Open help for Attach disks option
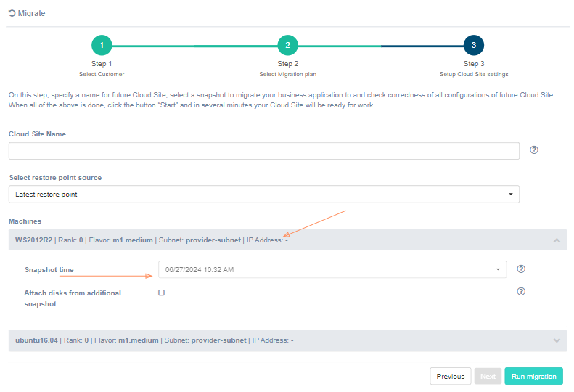The image size is (574, 392). [520, 291]
